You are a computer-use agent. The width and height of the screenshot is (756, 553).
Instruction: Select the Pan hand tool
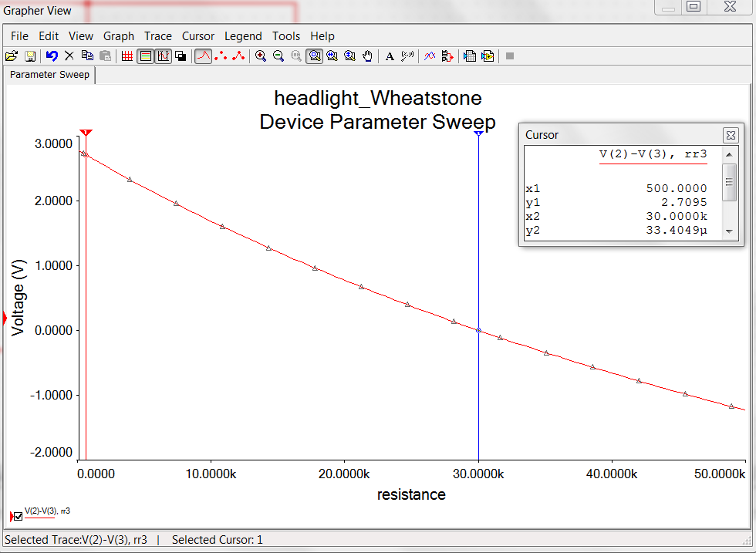(368, 56)
